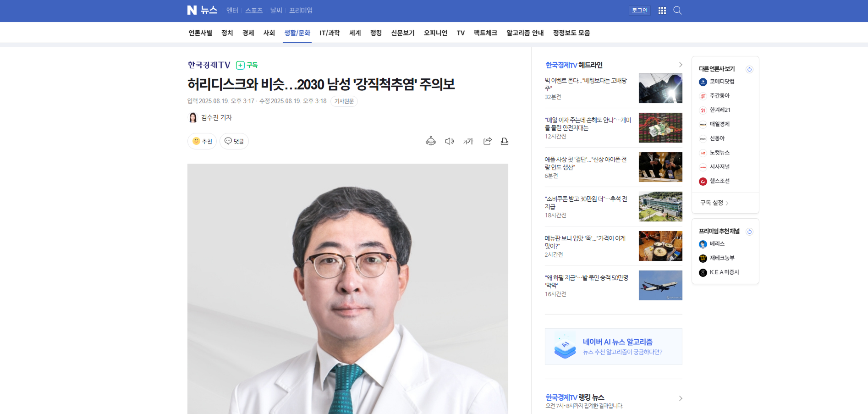This screenshot has height=414, width=868.
Task: Click the share article icon
Action: click(487, 141)
